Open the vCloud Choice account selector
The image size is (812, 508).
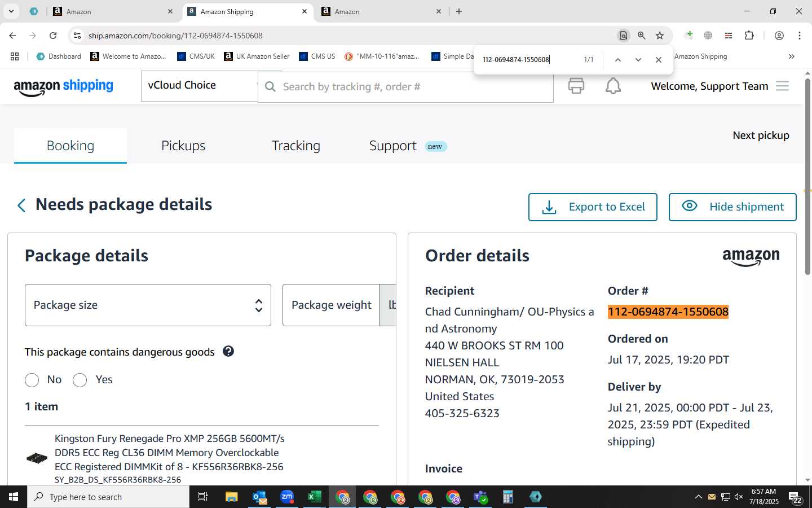point(199,86)
